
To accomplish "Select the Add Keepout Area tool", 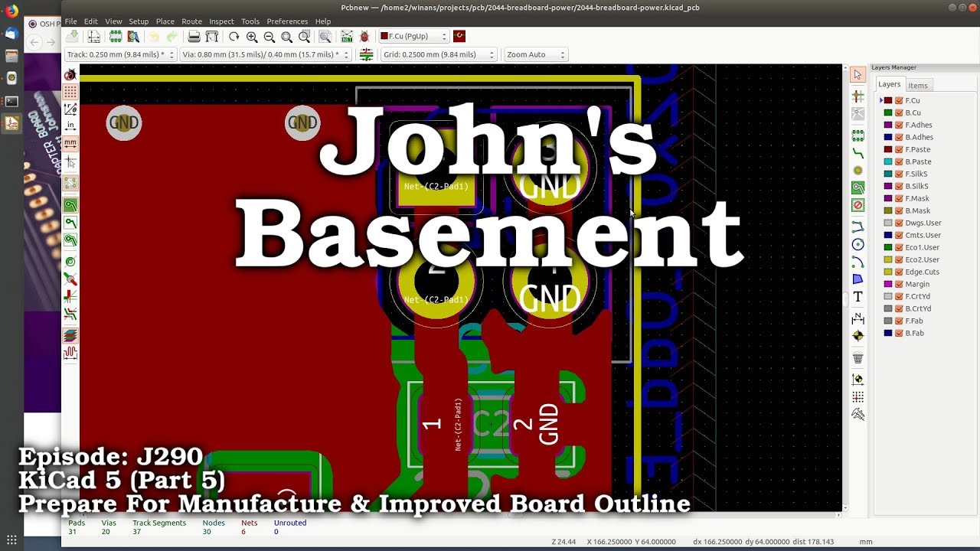I will [x=857, y=205].
